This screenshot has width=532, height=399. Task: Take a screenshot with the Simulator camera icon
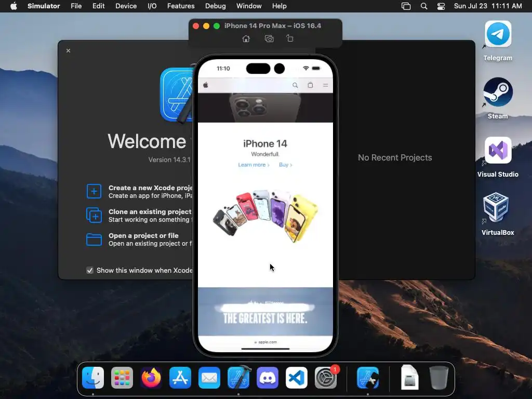(269, 38)
